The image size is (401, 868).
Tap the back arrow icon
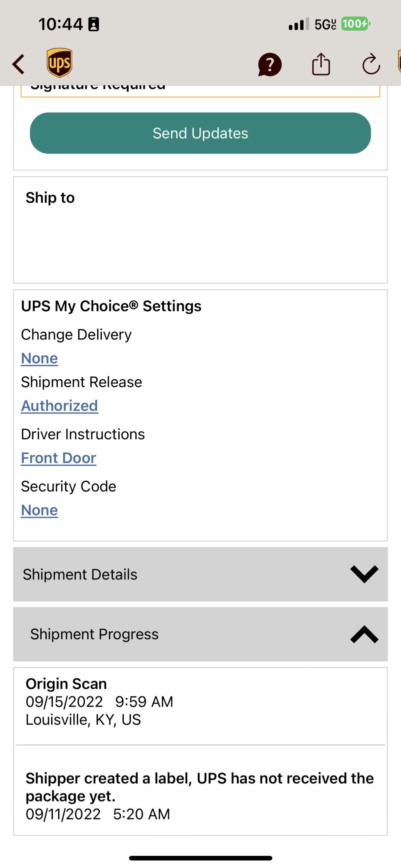19,64
